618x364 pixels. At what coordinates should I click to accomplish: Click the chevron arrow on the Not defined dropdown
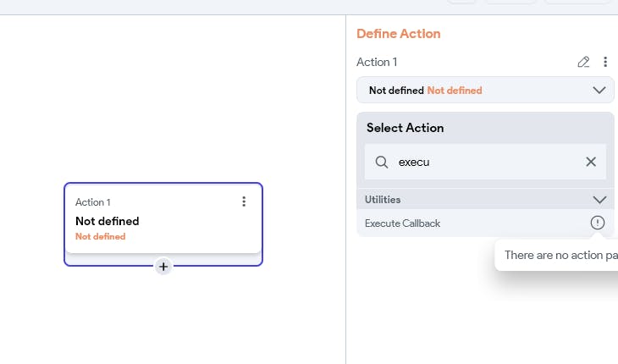[599, 90]
